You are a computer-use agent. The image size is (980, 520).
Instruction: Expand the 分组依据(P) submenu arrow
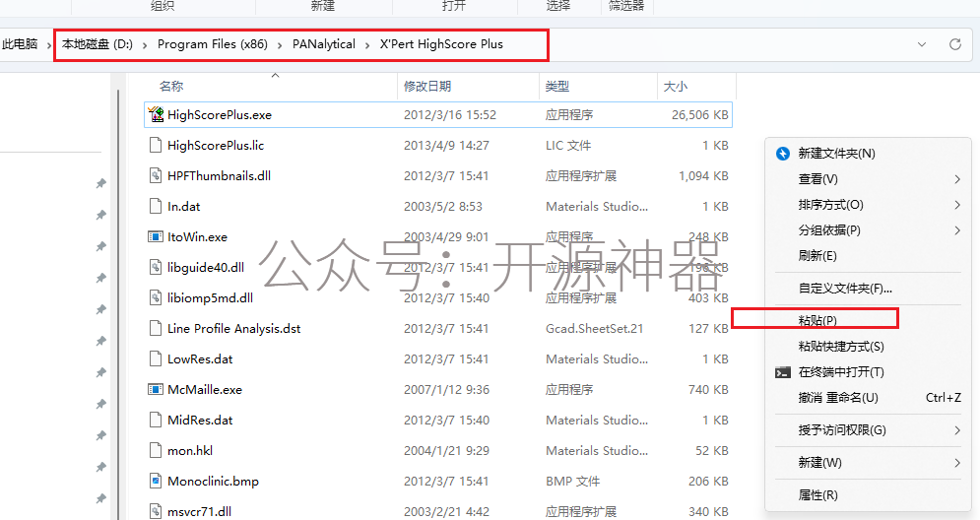pos(957,230)
